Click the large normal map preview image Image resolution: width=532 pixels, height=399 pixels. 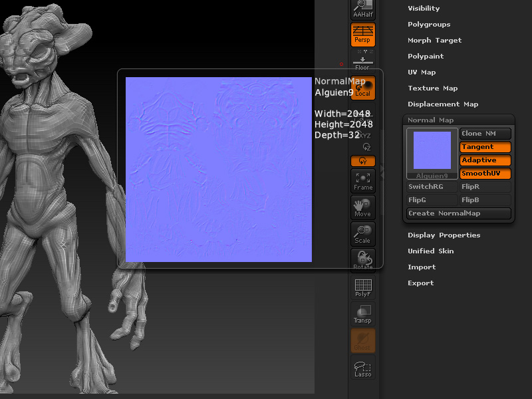pyautogui.click(x=219, y=170)
